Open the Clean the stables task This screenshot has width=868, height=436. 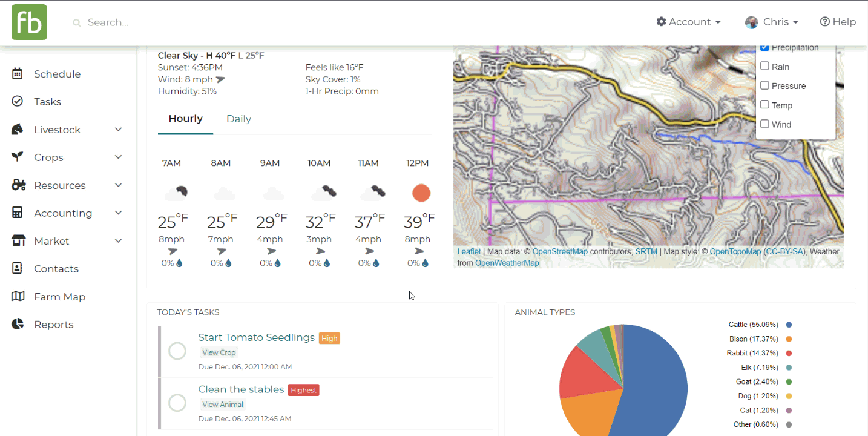(x=241, y=389)
